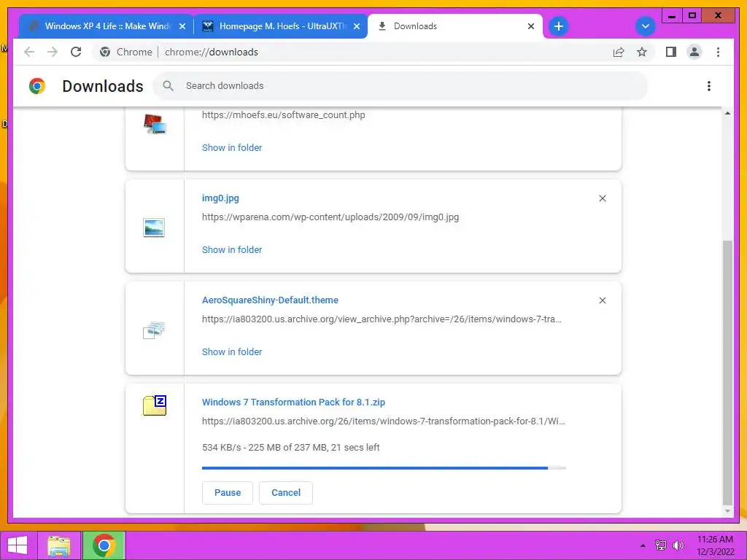
Task: Cancel the Transformation Pack download
Action: pyautogui.click(x=286, y=492)
